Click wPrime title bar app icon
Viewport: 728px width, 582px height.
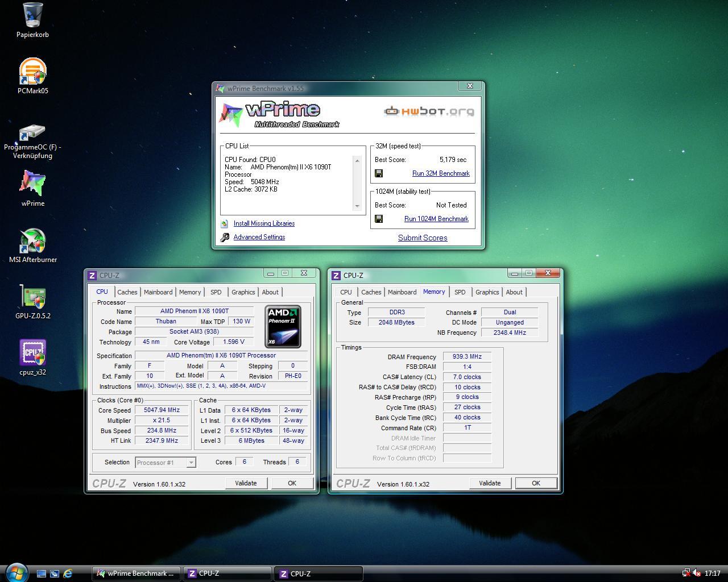pyautogui.click(x=220, y=89)
